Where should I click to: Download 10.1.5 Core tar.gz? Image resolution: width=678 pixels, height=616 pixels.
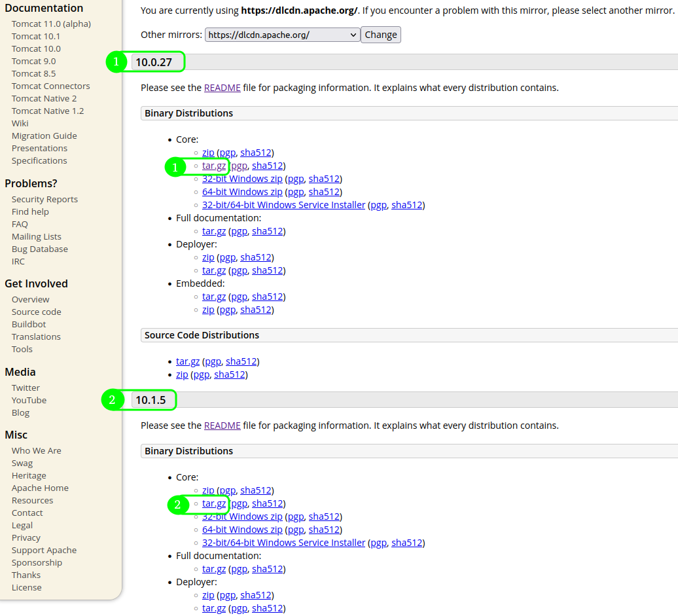[x=214, y=503]
